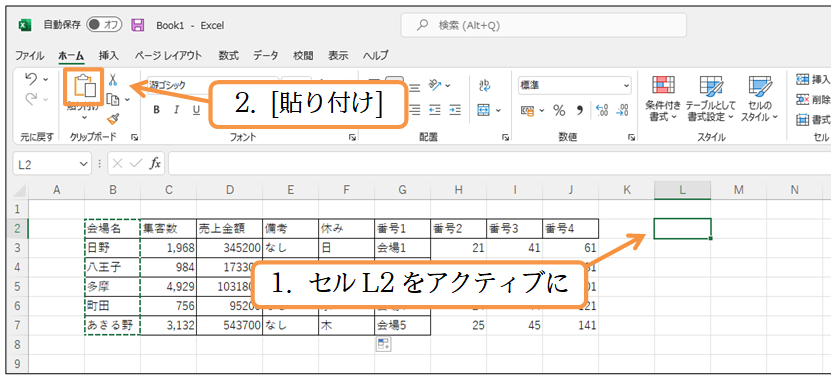This screenshot has width=831, height=378.
Task: Select the cell containing あきる野
Action: point(113,325)
